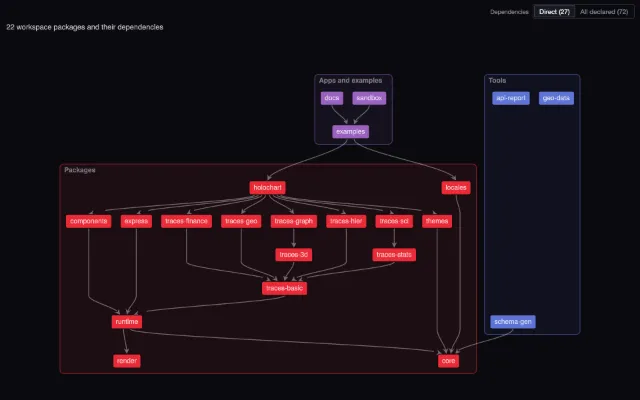Click the Packages group label
The height and width of the screenshot is (400, 640).
coord(80,170)
